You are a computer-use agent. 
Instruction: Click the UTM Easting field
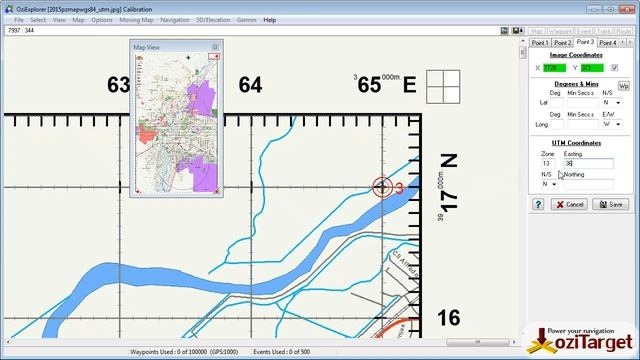point(589,164)
